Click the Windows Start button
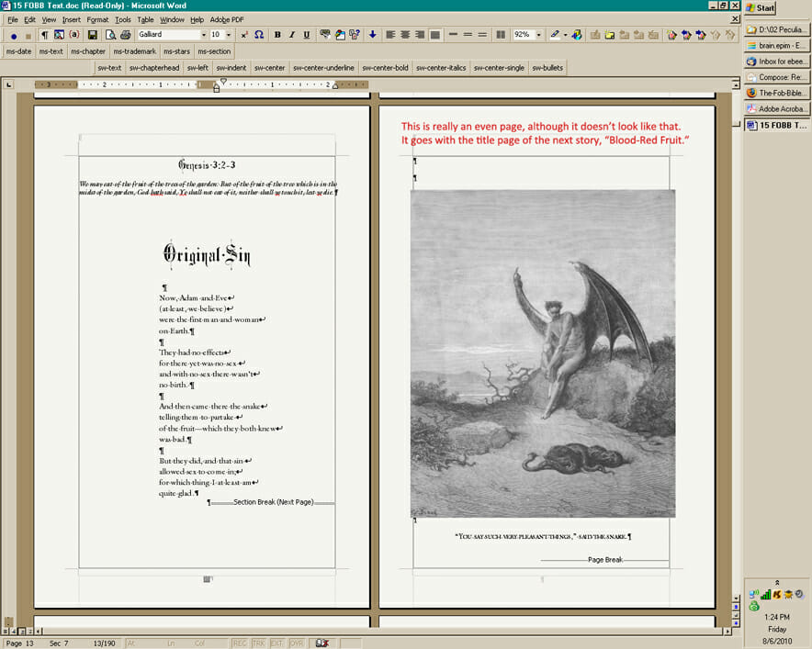The width and height of the screenshot is (812, 649). click(x=761, y=7)
